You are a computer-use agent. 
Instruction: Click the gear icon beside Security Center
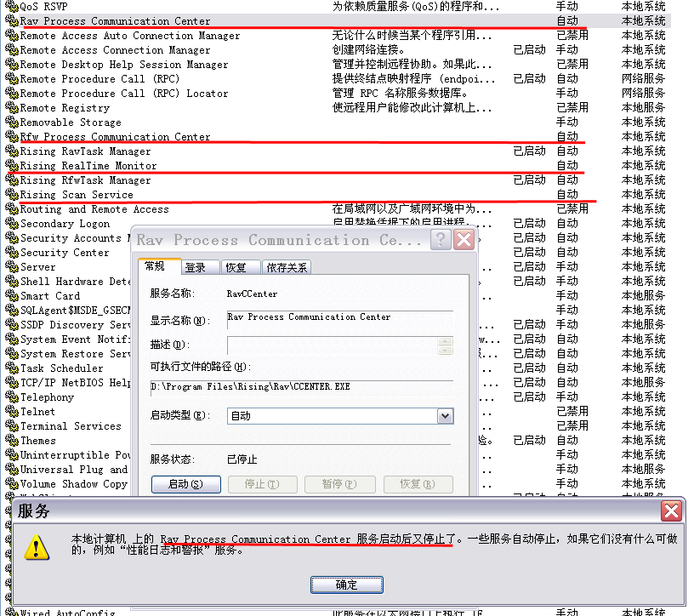(x=12, y=253)
